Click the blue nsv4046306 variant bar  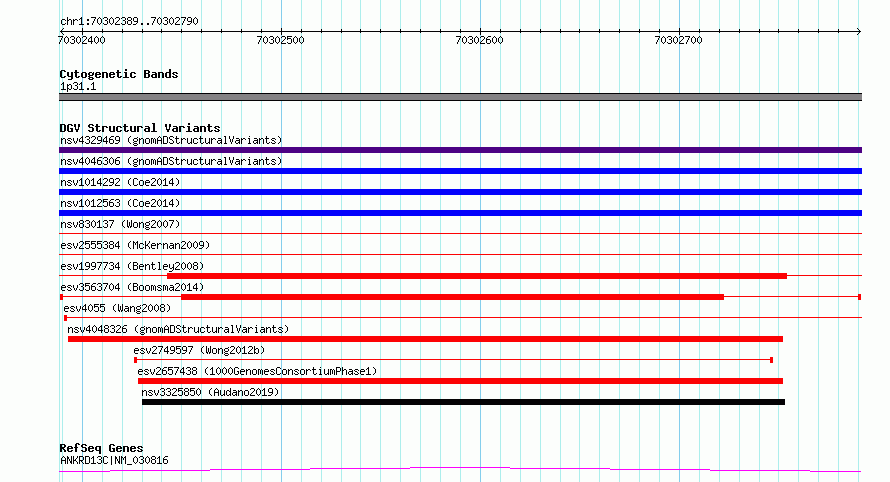pyautogui.click(x=460, y=171)
